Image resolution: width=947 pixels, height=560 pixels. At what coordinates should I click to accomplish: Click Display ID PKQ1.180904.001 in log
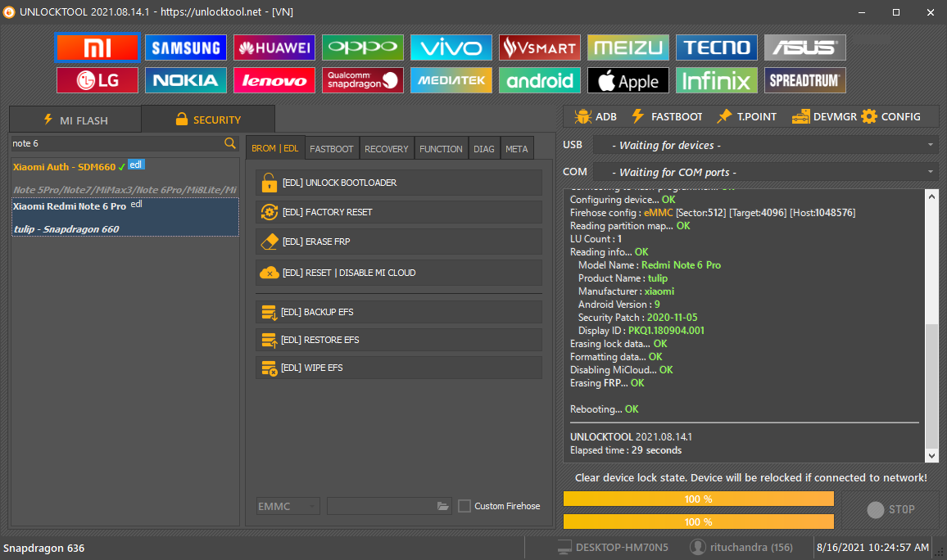pyautogui.click(x=641, y=331)
